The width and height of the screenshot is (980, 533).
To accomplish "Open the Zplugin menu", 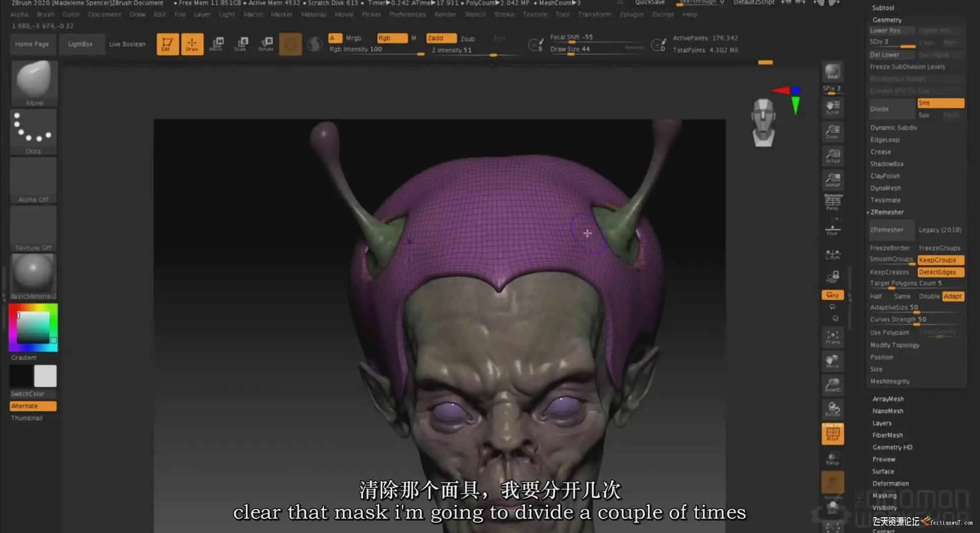I will click(631, 14).
